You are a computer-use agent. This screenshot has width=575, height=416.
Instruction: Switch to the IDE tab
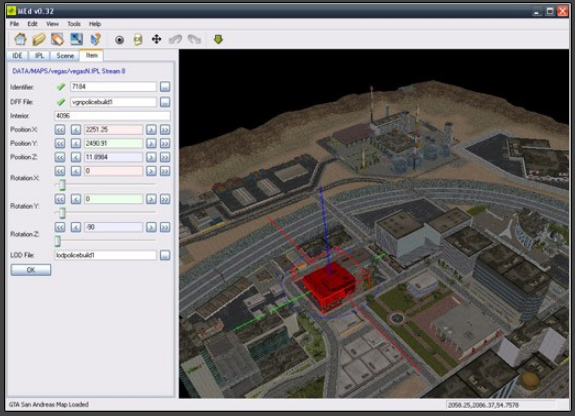[x=17, y=55]
